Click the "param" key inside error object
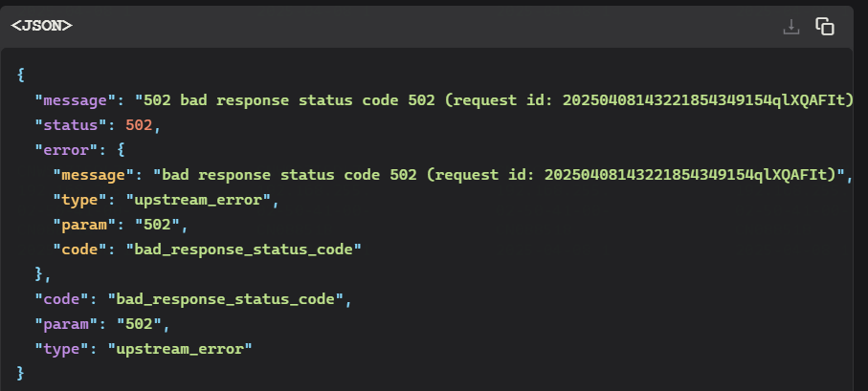868x391 pixels. [x=79, y=225]
